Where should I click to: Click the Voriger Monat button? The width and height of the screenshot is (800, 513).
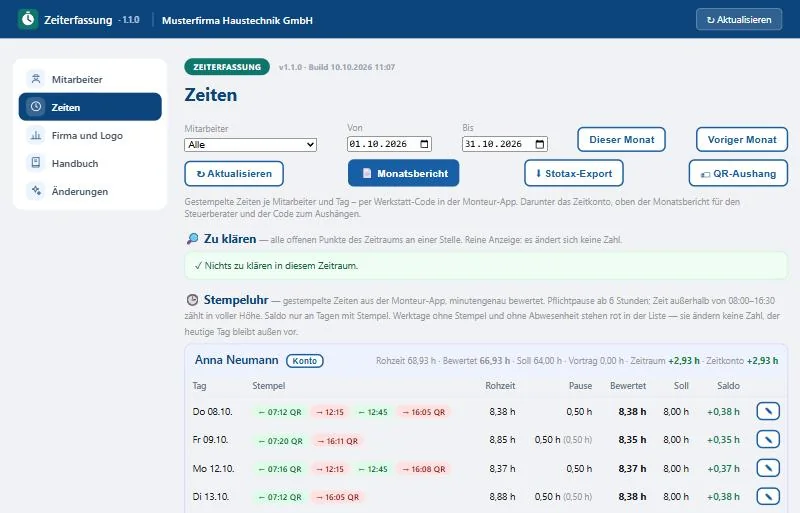tap(742, 139)
